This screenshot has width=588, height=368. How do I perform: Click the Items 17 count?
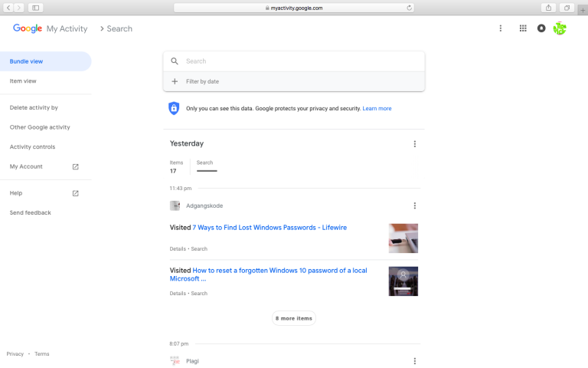176,166
